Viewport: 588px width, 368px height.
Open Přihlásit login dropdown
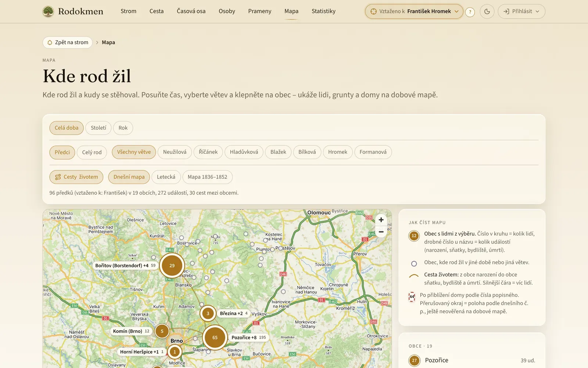[521, 11]
